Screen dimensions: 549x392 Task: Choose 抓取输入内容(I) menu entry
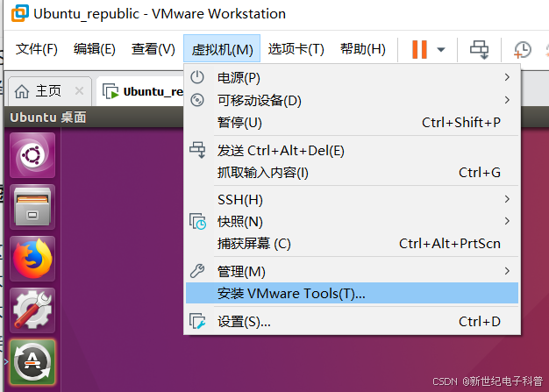pyautogui.click(x=352, y=173)
